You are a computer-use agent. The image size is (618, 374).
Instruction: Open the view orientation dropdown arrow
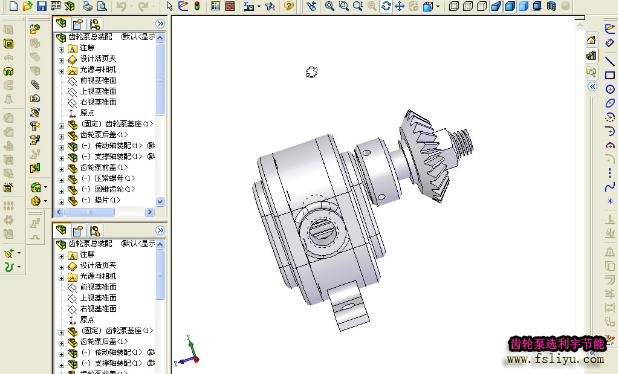[438, 6]
